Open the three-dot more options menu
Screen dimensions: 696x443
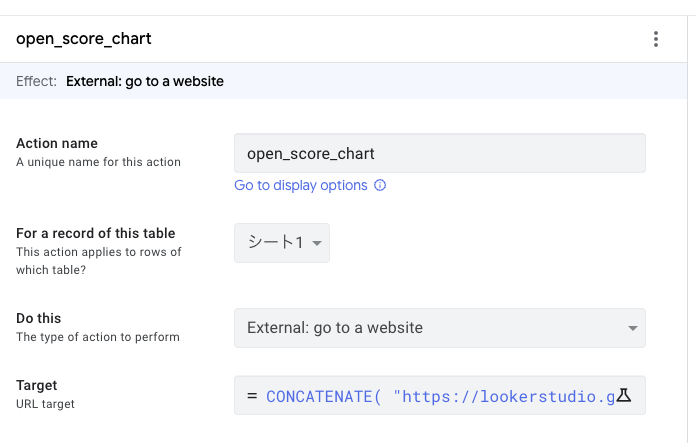(x=656, y=40)
